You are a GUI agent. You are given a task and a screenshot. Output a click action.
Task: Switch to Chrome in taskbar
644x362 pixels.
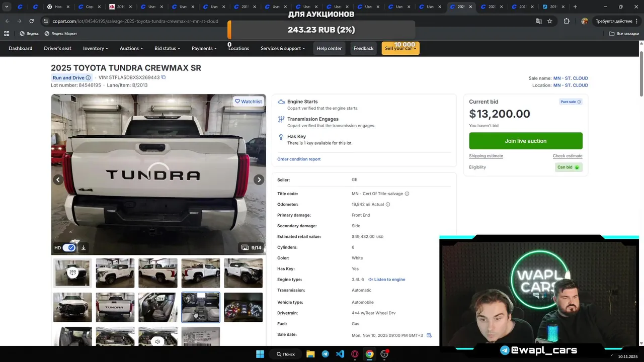(x=369, y=354)
